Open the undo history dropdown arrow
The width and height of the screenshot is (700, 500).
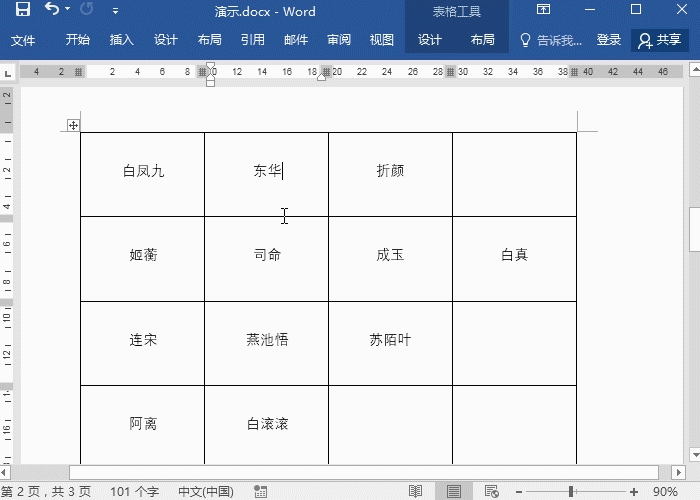[67, 9]
